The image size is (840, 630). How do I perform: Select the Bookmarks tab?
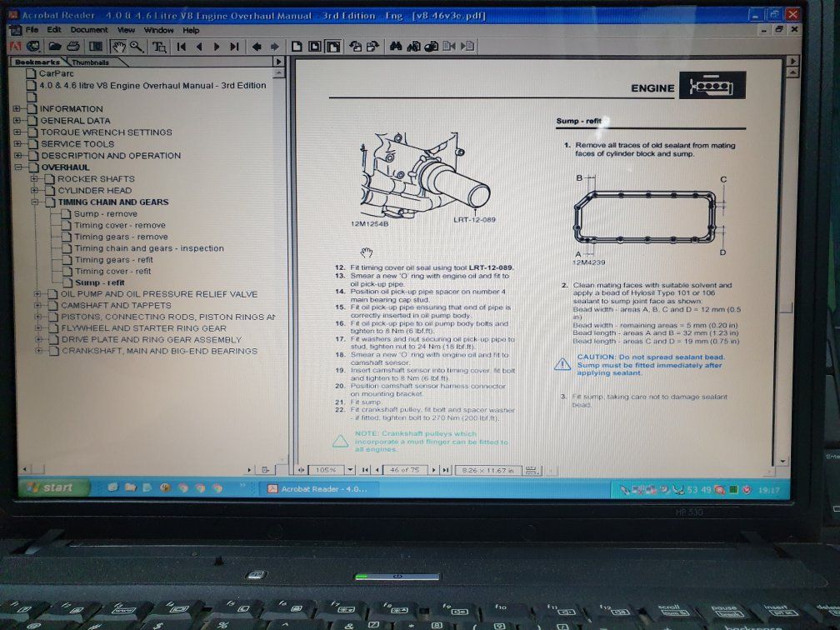(x=37, y=62)
